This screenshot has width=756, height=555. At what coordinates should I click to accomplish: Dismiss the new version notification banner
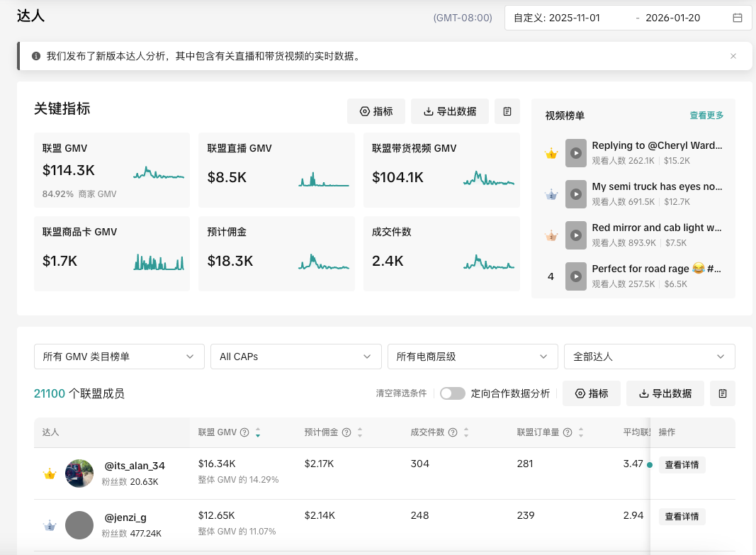pyautogui.click(x=733, y=56)
